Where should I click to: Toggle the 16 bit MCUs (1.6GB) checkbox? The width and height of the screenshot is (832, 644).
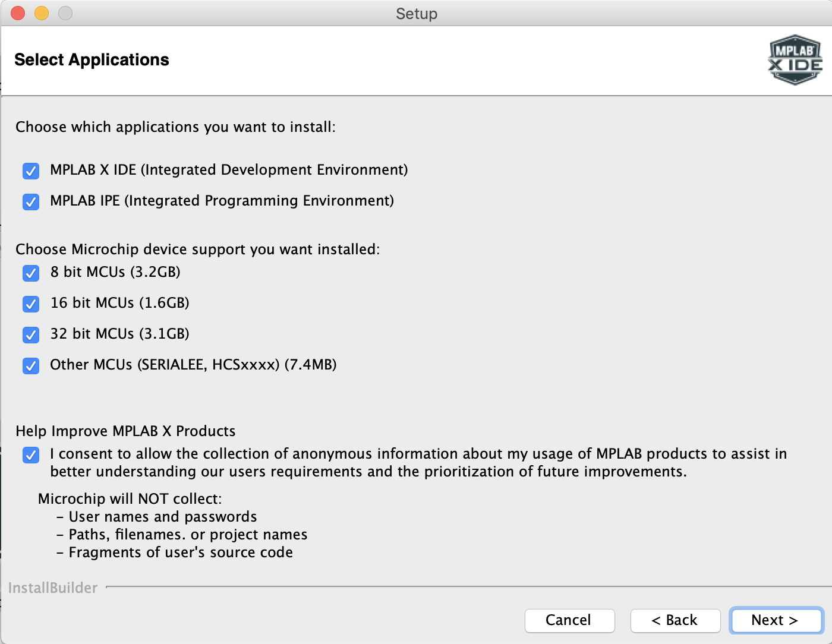pos(31,304)
